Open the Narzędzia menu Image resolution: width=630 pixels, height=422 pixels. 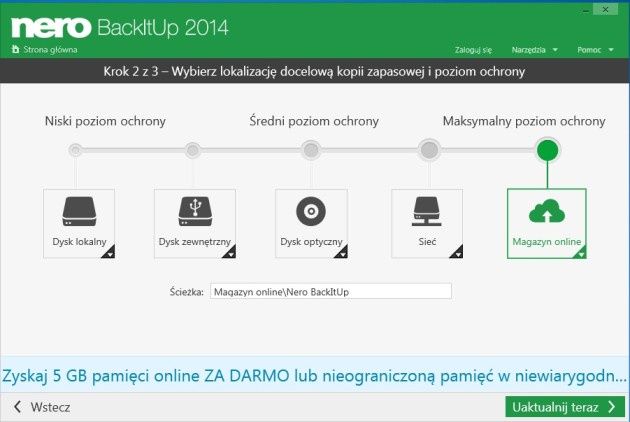coord(534,50)
